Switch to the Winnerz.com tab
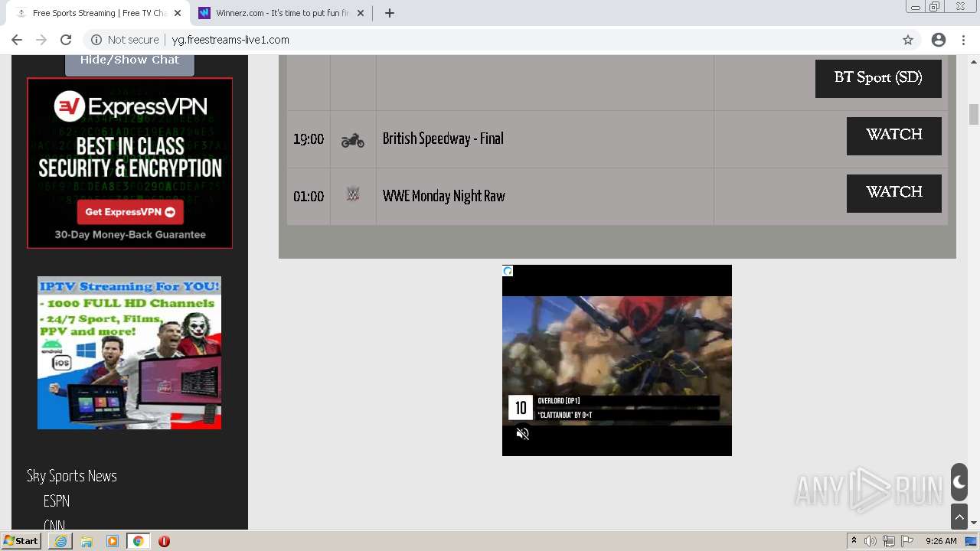This screenshot has width=980, height=551. (x=282, y=13)
